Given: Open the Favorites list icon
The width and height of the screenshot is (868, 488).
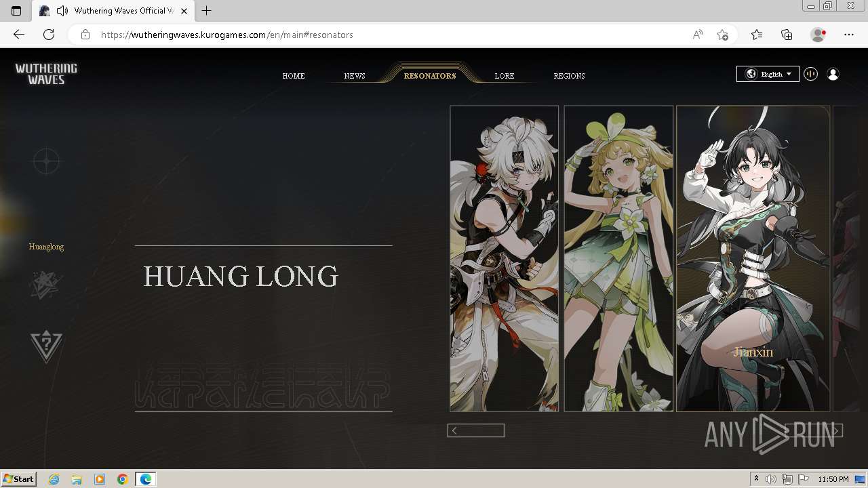Looking at the screenshot, I should pyautogui.click(x=757, y=35).
